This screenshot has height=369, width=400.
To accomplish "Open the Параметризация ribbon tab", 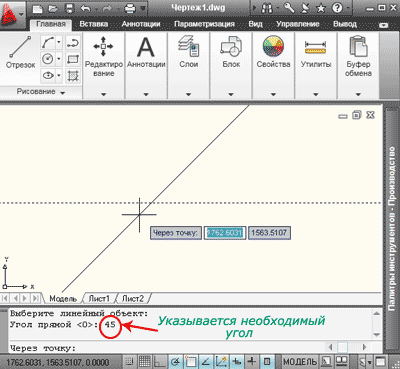I will coord(204,24).
